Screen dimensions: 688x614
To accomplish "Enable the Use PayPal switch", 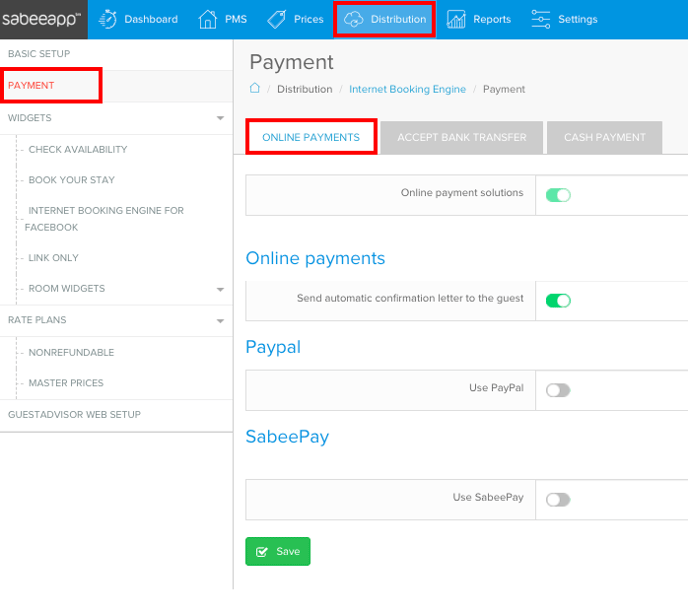I will [558, 390].
